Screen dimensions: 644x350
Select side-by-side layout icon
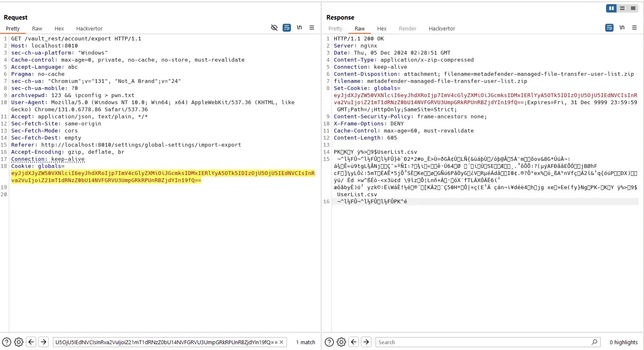coord(611,8)
